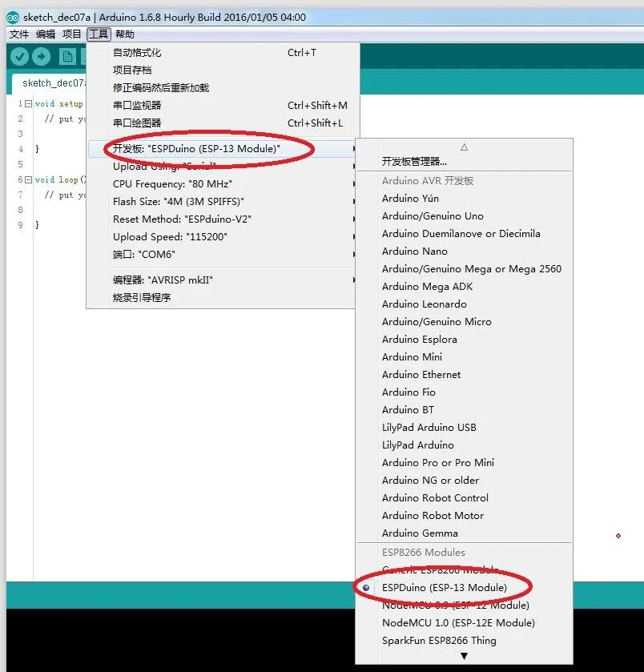This screenshot has width=644, height=672.
Task: Click the Upload arrow toolbar icon
Action: pyautogui.click(x=41, y=57)
